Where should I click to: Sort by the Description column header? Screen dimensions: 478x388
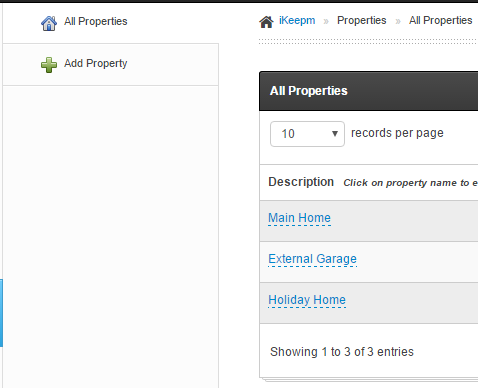coord(301,182)
